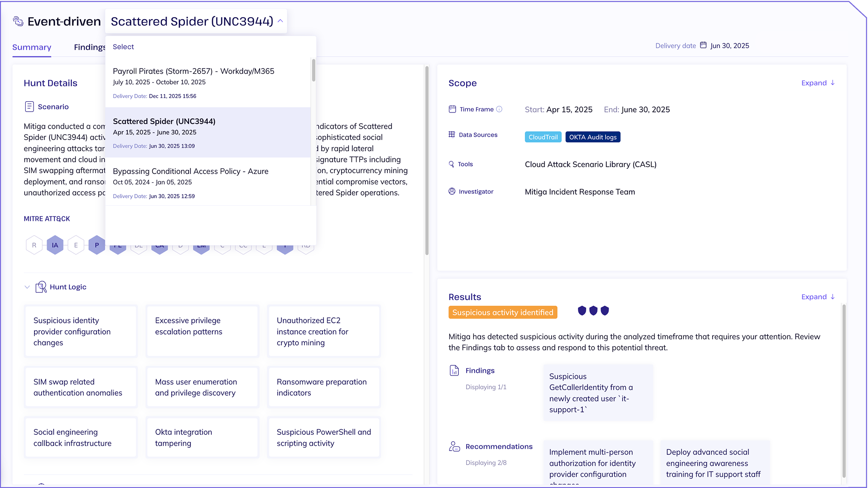Viewport: 868px width, 488px height.
Task: Click the dropdown list scrollbar
Action: click(x=314, y=70)
